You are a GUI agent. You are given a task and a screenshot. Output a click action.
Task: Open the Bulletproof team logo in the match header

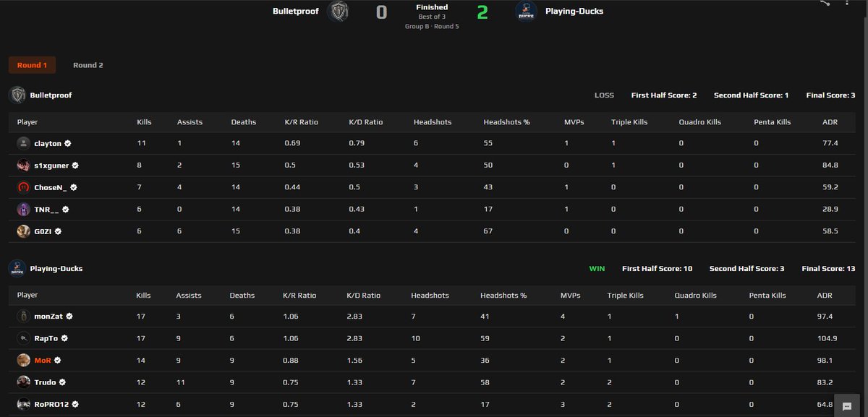(x=338, y=12)
